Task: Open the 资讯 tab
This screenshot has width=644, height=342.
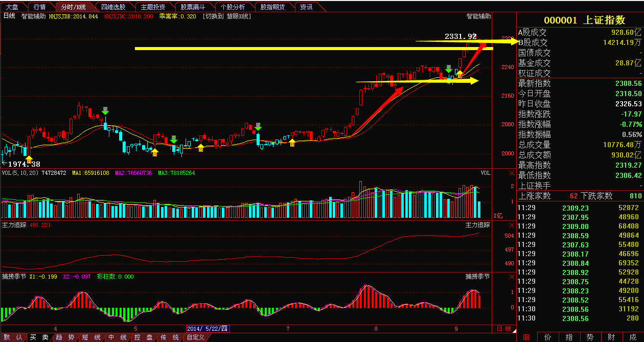Action: point(307,7)
